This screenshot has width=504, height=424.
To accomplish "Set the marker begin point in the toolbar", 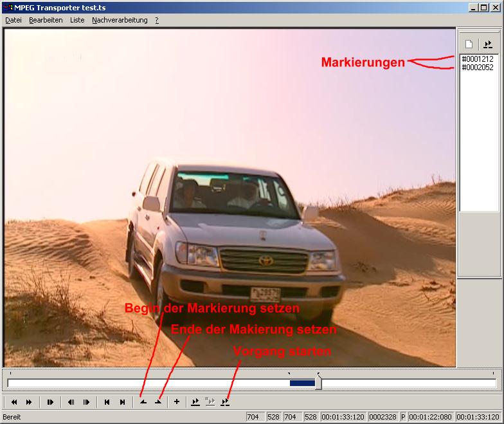I will pos(143,402).
